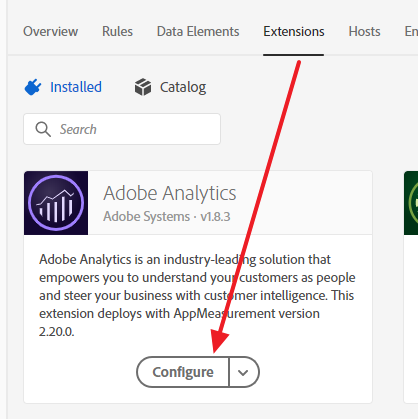Screen dimensions: 418x419
Task: Click the Adobe Analytics purple logo
Action: [56, 203]
